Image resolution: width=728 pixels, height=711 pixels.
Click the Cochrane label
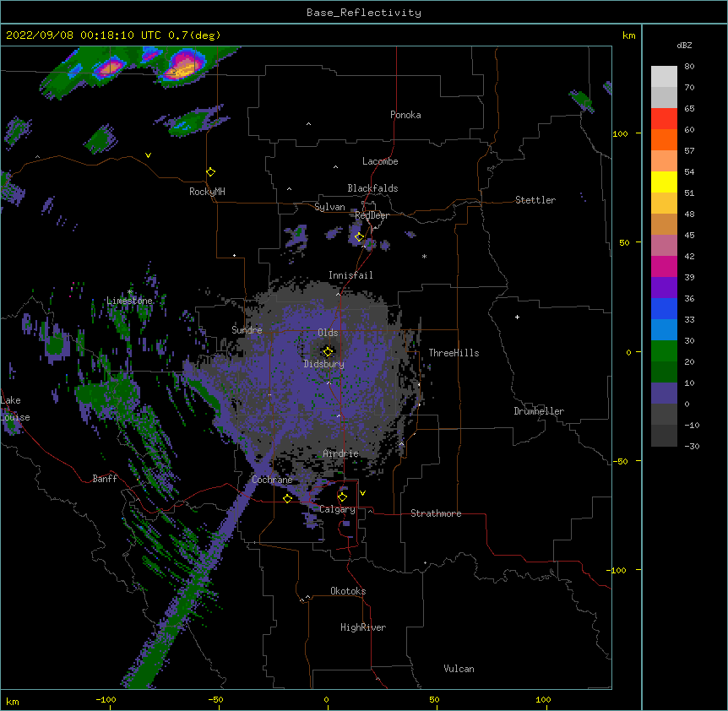(272, 480)
